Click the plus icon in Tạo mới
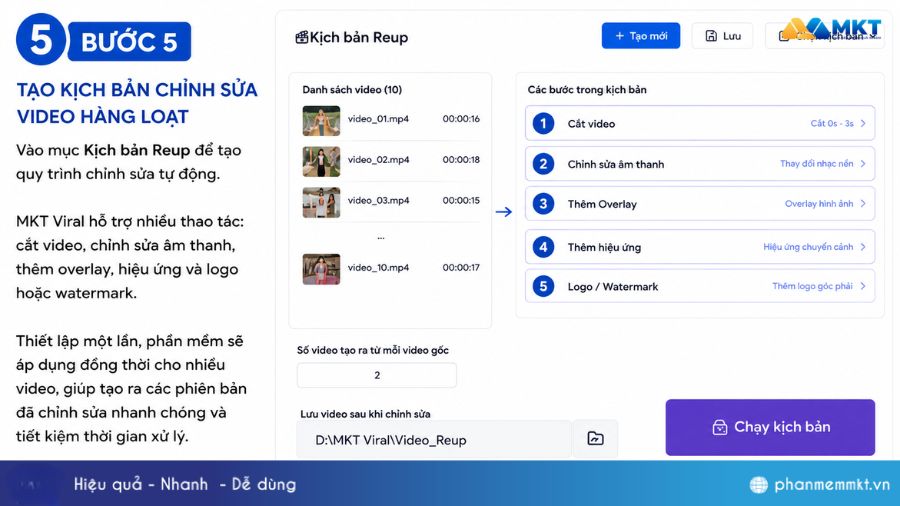The height and width of the screenshot is (506, 900). click(619, 36)
